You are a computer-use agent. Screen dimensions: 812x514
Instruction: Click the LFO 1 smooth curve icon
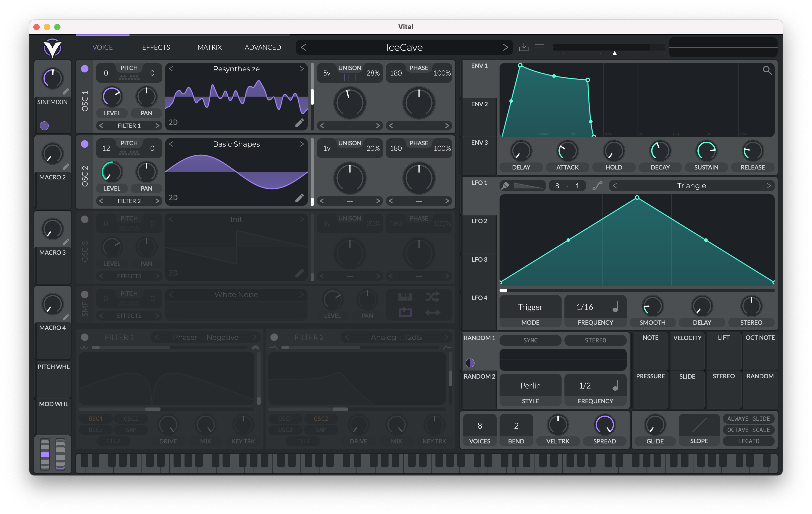pyautogui.click(x=597, y=186)
